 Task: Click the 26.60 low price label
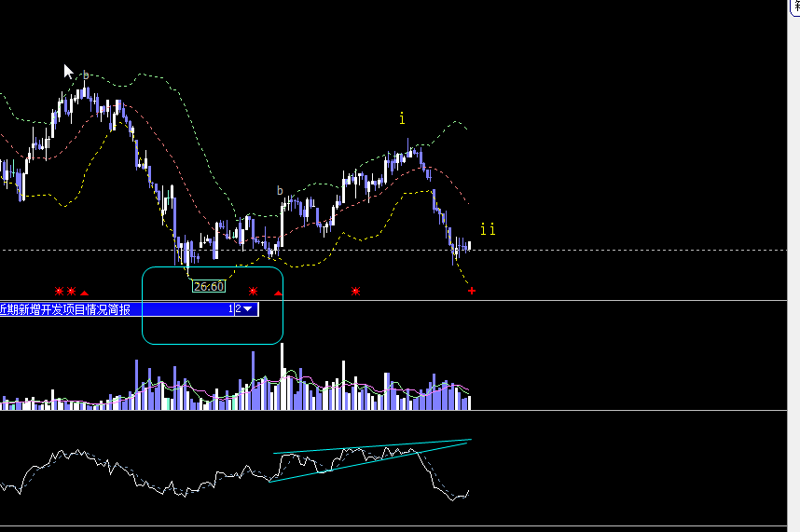209,286
